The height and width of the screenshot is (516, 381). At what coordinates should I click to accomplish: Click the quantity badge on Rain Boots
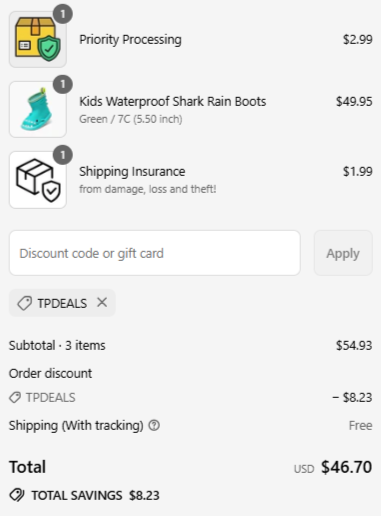(63, 84)
